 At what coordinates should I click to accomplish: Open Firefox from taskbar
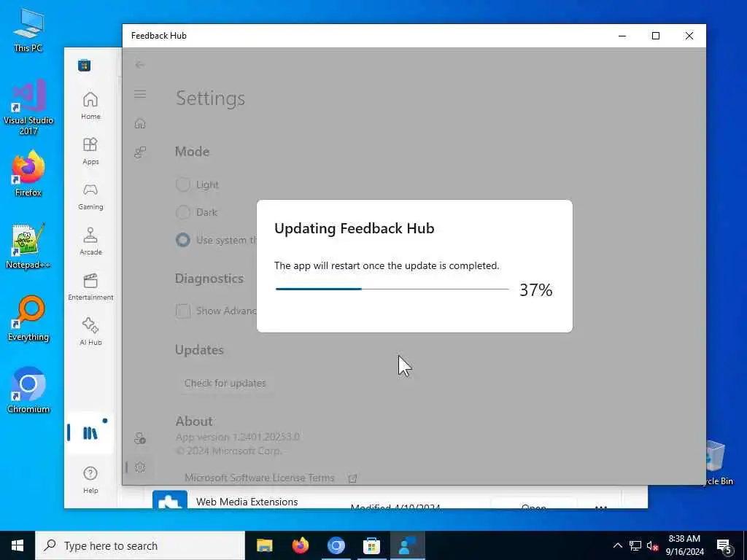tap(300, 545)
